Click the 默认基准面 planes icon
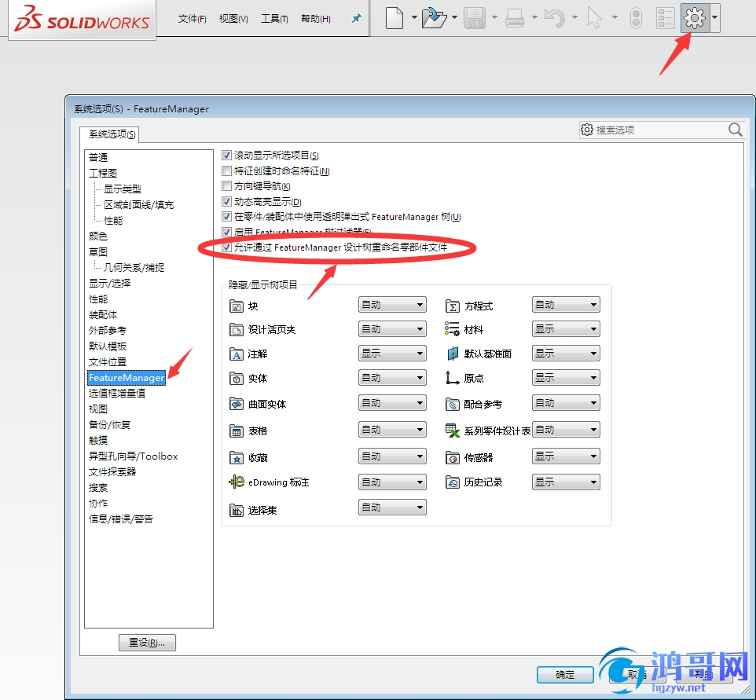Screen dimensions: 756x700 click(452, 354)
